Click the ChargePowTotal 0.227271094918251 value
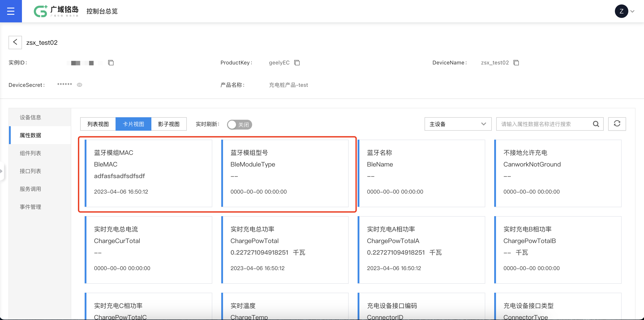The image size is (644, 320). click(259, 253)
